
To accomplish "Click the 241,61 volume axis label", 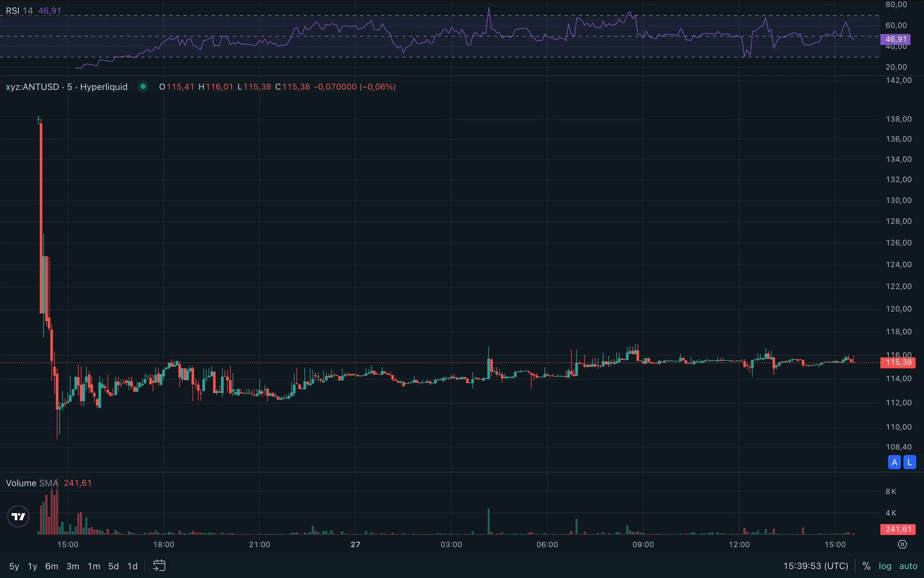I will tap(898, 530).
